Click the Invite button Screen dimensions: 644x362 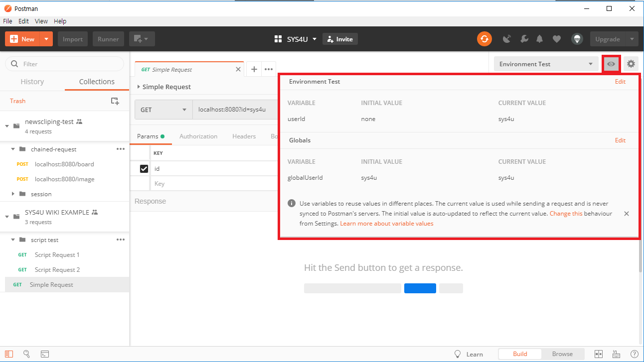[340, 39]
